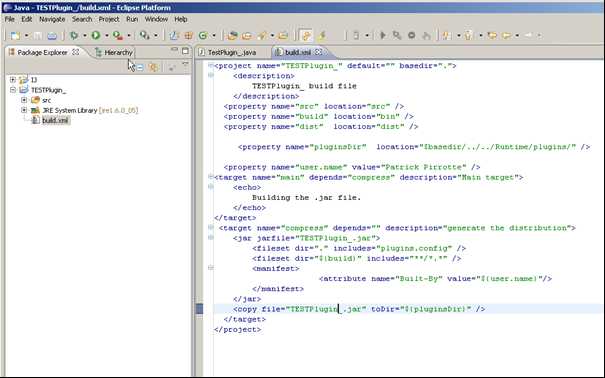
Task: Click the Collapse All icon in Package Explorer
Action: pyautogui.click(x=140, y=68)
